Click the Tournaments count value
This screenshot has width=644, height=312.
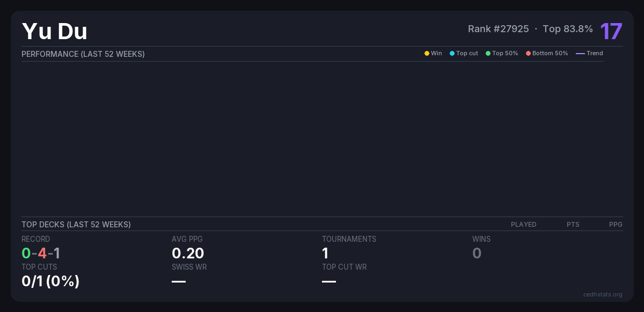point(325,253)
